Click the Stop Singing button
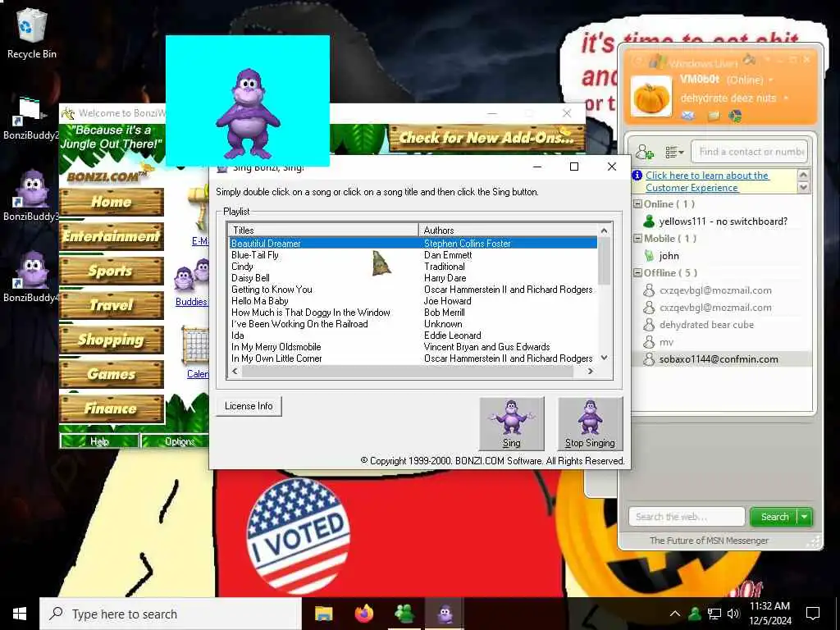840x630 pixels. tap(590, 424)
